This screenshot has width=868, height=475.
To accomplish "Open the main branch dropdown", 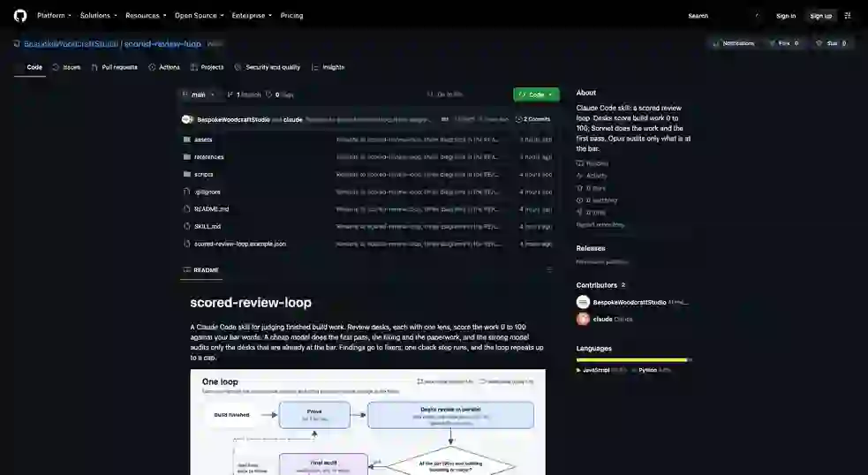I will [x=199, y=94].
